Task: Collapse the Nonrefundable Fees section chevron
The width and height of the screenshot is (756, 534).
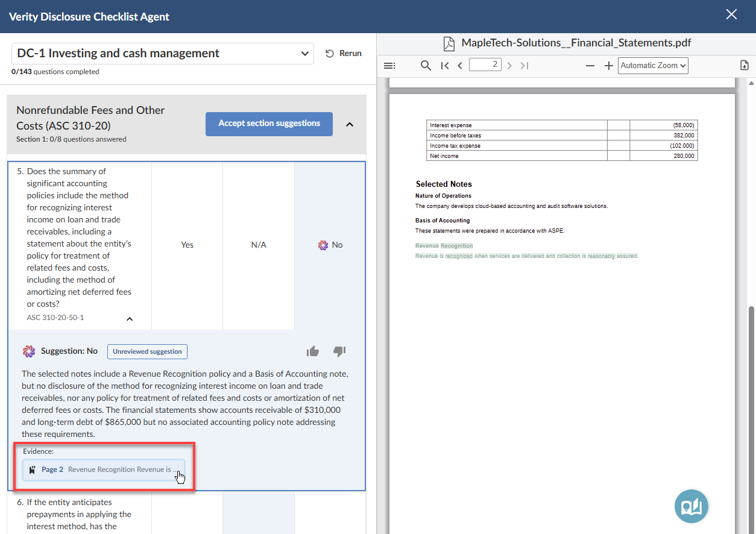Action: 350,124
